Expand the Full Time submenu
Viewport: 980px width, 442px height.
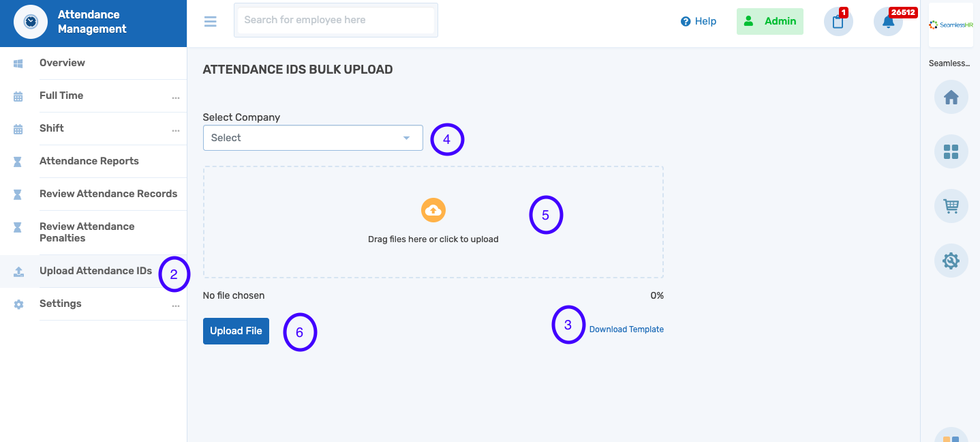coord(176,96)
